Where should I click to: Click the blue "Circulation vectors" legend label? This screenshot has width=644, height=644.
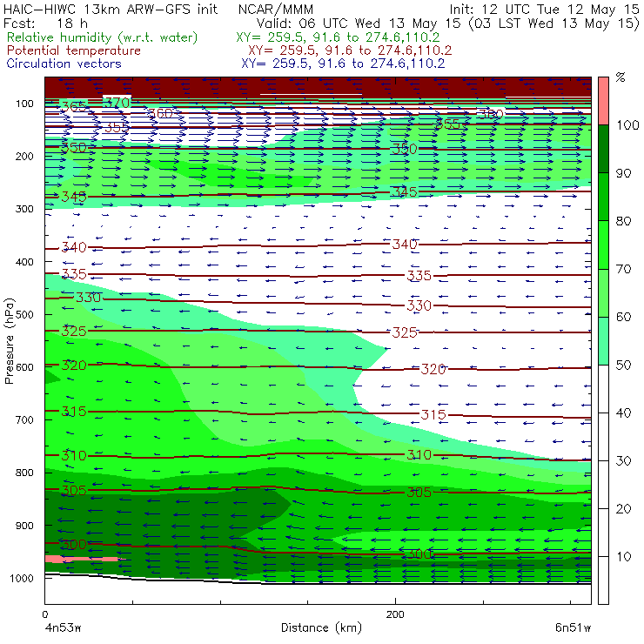64,64
